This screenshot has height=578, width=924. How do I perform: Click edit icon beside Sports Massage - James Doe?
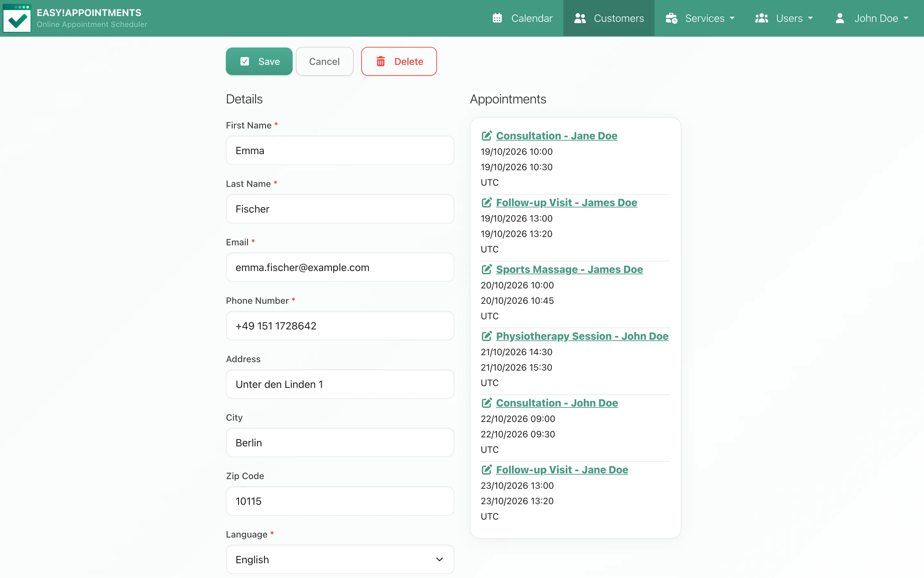(486, 269)
